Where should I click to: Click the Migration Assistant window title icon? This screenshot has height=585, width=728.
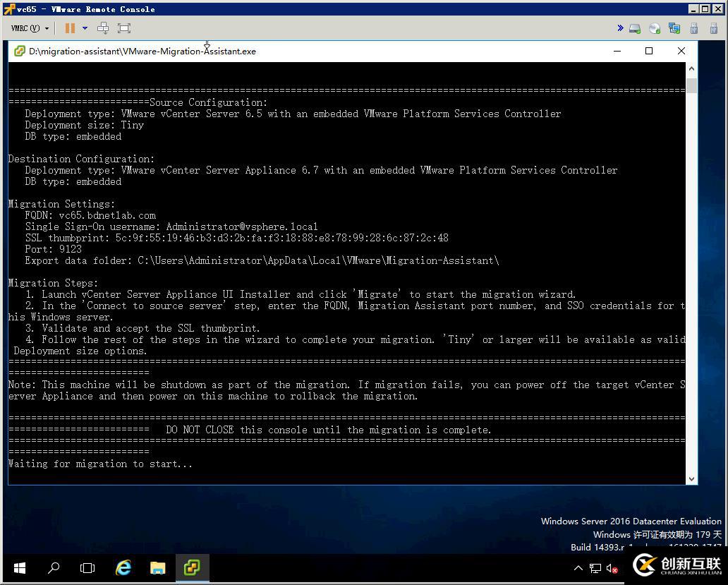19,51
